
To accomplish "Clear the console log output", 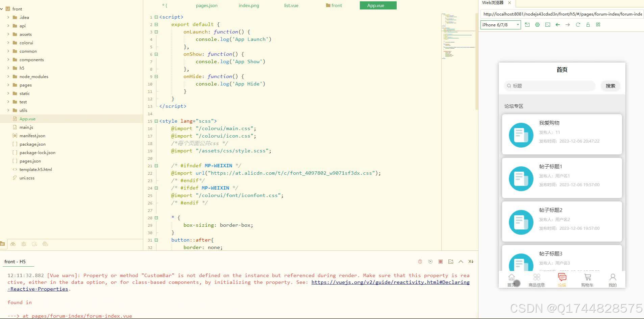I will pos(471,262).
